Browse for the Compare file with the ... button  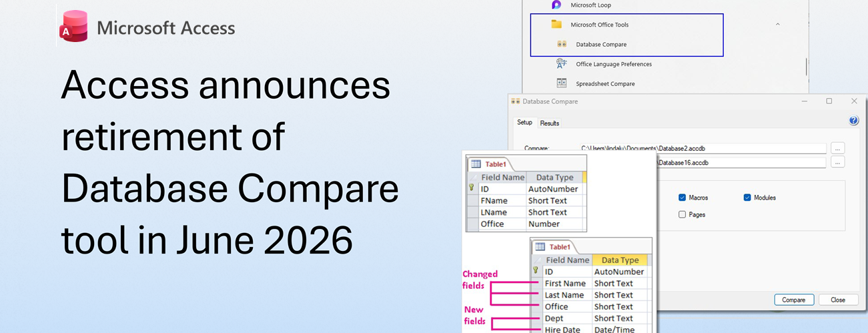click(838, 147)
